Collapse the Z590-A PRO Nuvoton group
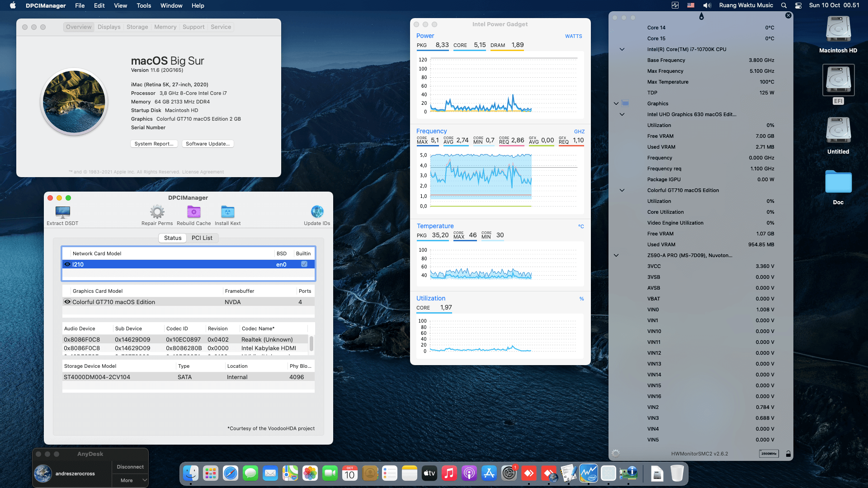Viewport: 868px width, 488px height. click(616, 255)
